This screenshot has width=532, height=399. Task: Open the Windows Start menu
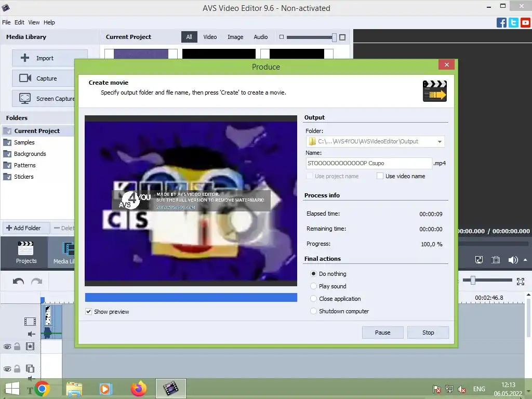click(12, 389)
